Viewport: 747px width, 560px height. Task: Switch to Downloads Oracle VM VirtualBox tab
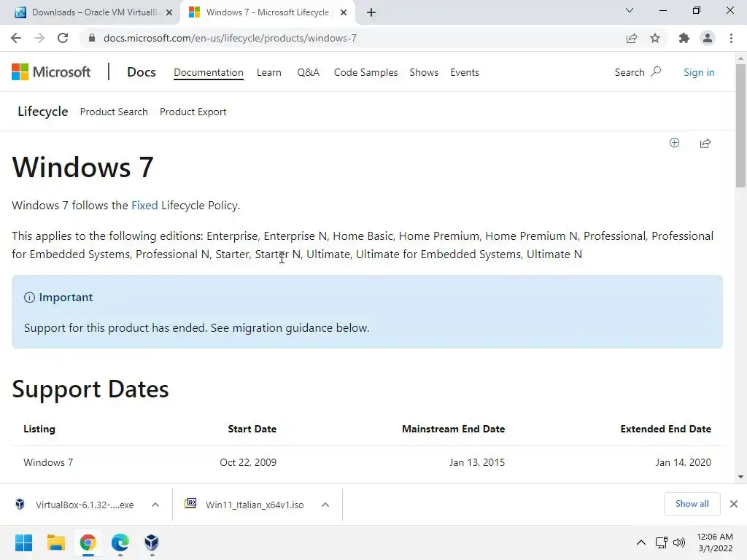(93, 12)
